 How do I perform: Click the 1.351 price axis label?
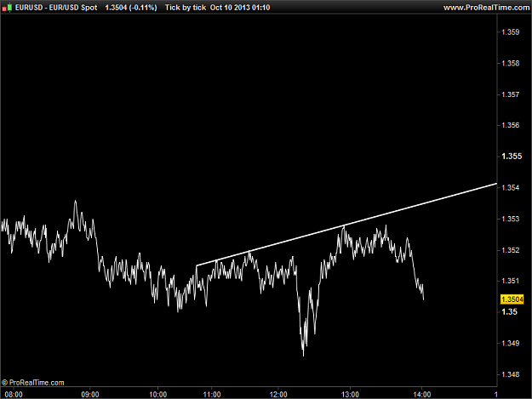[x=510, y=281]
